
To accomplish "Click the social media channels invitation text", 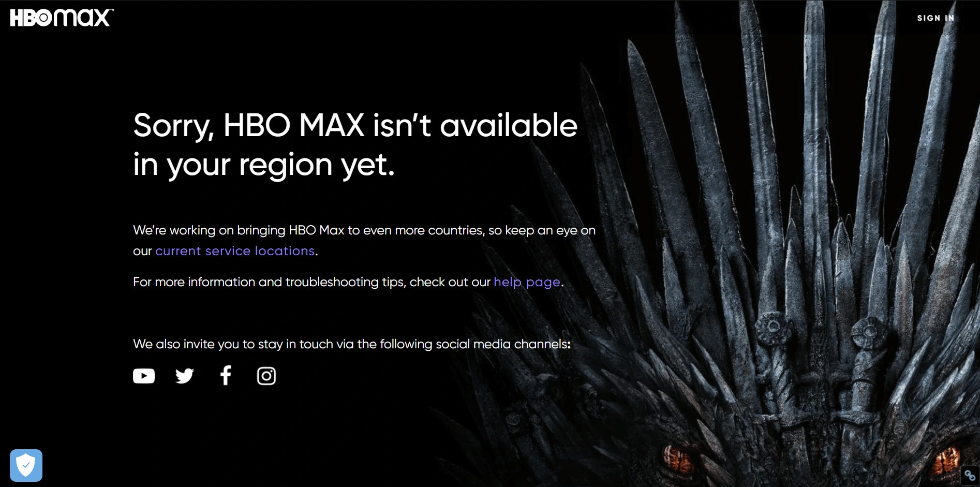I will 352,344.
